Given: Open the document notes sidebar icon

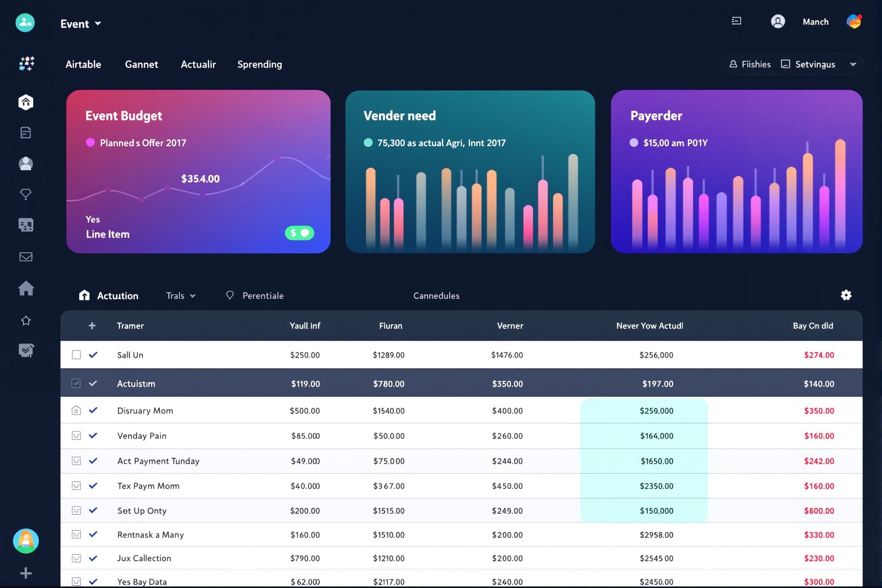Looking at the screenshot, I should (x=25, y=133).
